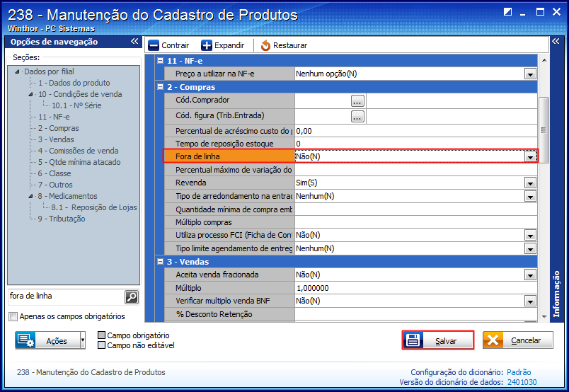This screenshot has height=392, width=569.
Task: Click the Contrair minus icon
Action: point(154,45)
